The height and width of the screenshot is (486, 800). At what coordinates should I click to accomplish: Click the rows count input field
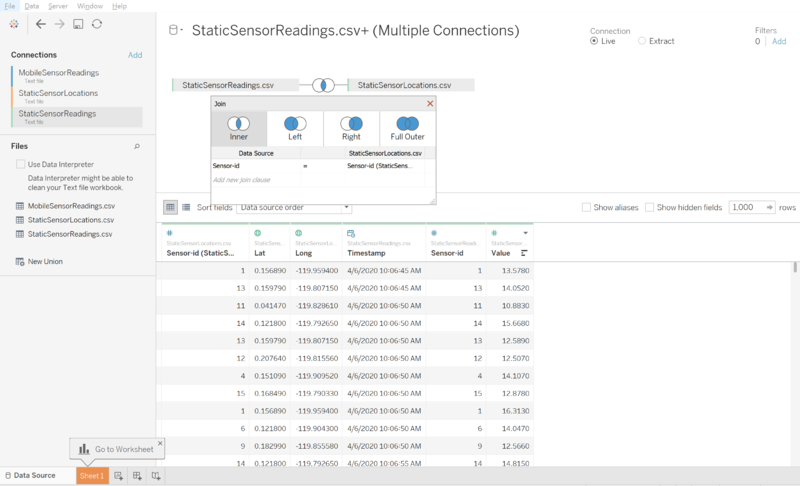tap(746, 207)
